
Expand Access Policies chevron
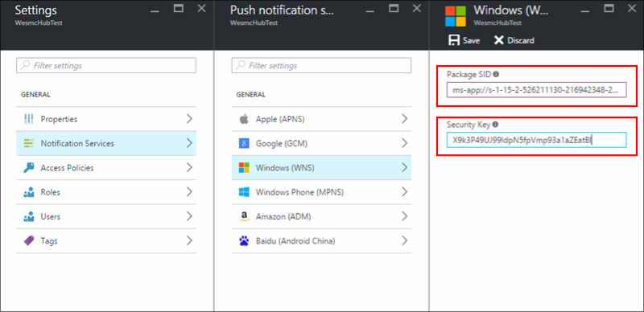189,167
